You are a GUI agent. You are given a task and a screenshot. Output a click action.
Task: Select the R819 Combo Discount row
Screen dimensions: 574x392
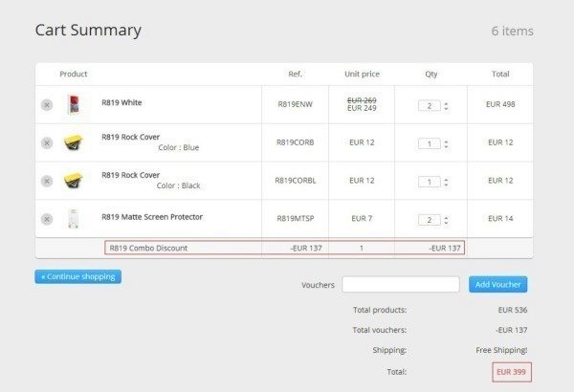click(x=285, y=248)
